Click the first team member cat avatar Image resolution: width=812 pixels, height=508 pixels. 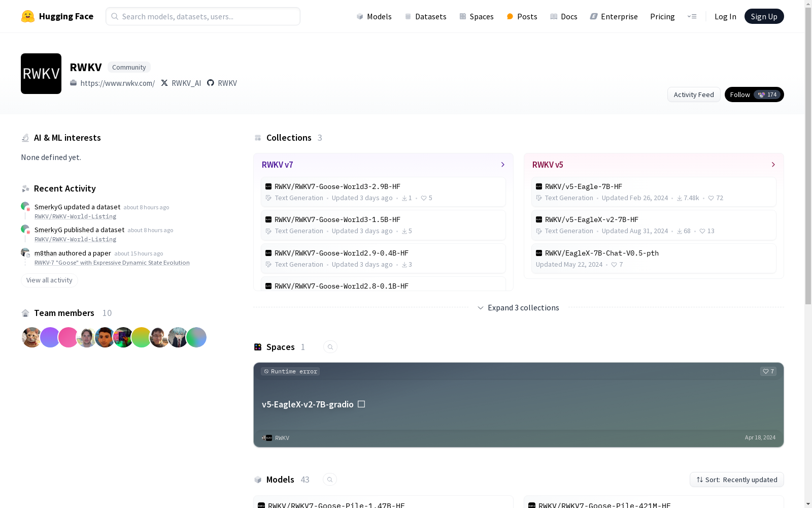pos(31,337)
